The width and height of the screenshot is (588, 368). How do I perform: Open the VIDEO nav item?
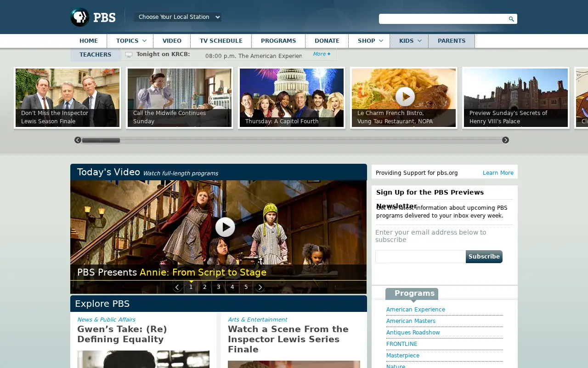click(x=172, y=41)
